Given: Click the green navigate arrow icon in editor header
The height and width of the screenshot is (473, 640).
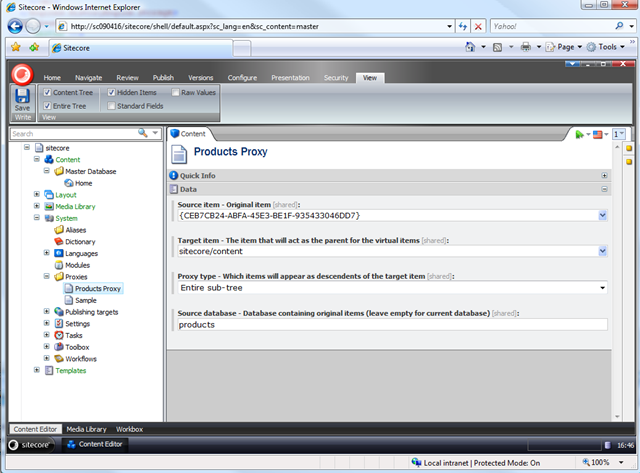Looking at the screenshot, I should pos(579,134).
